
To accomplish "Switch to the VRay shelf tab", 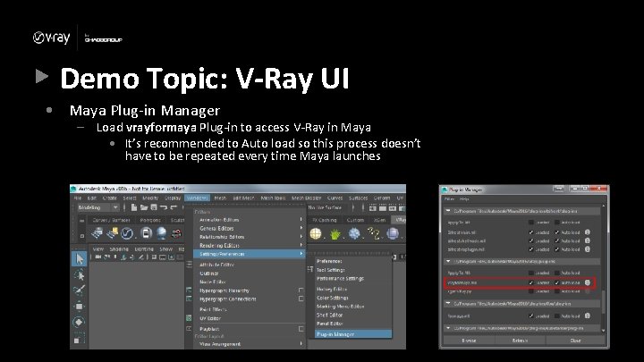I will pos(399,220).
